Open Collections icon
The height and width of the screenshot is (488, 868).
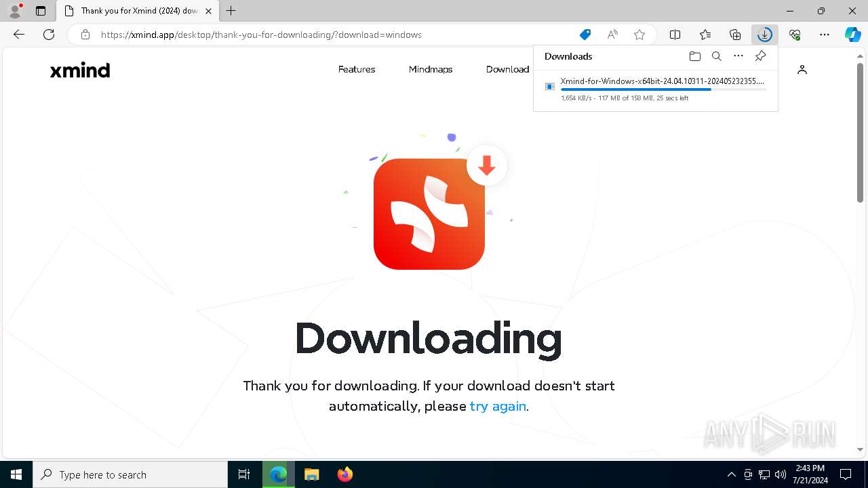click(735, 35)
